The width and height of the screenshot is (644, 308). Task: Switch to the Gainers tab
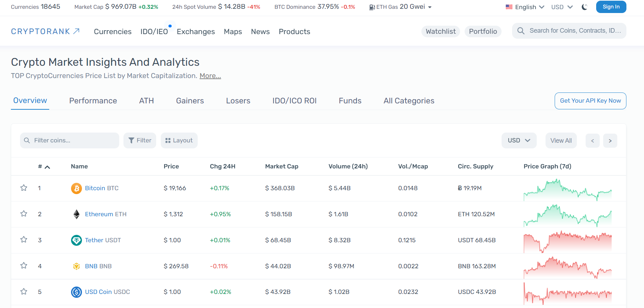[x=190, y=101]
